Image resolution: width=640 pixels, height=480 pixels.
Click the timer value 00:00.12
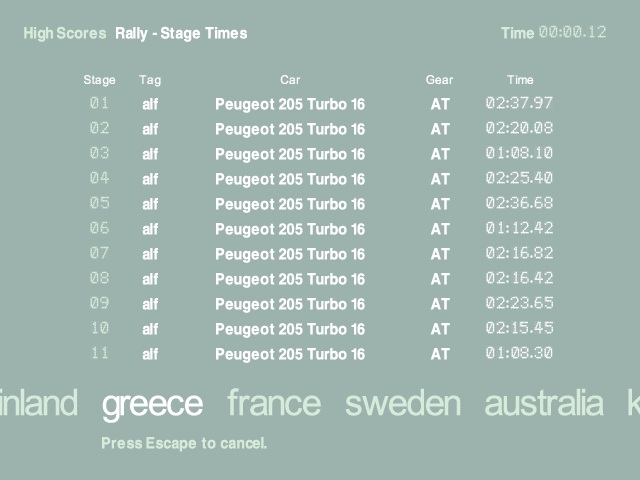572,33
